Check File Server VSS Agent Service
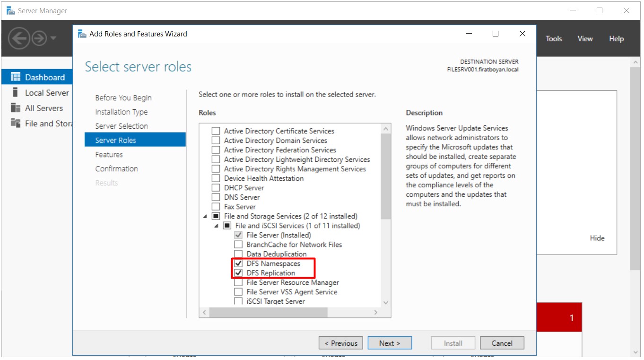 [239, 292]
